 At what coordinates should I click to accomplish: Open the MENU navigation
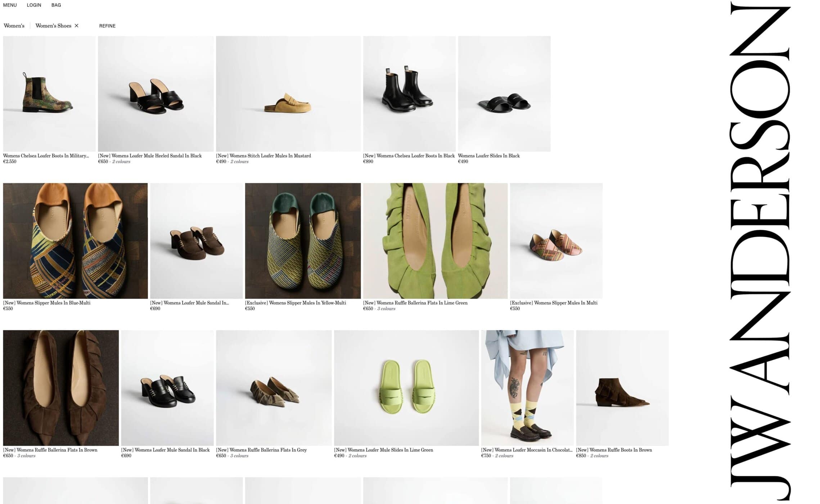click(10, 5)
